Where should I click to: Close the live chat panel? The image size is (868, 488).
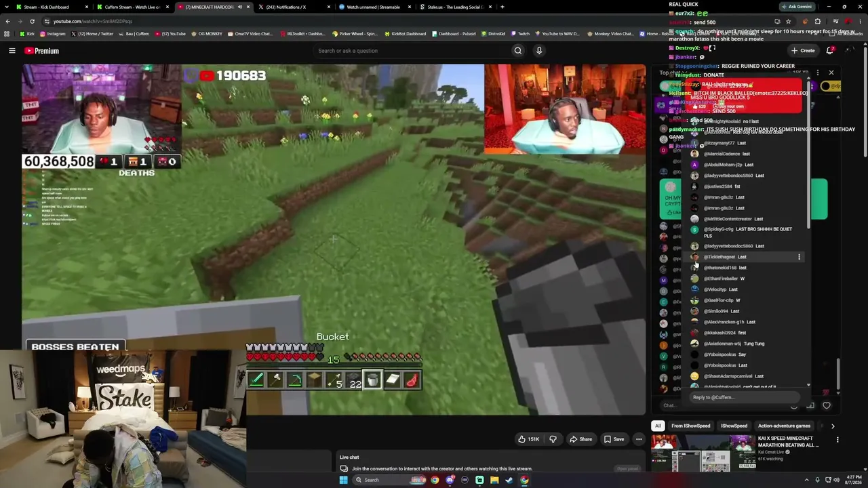click(x=831, y=73)
